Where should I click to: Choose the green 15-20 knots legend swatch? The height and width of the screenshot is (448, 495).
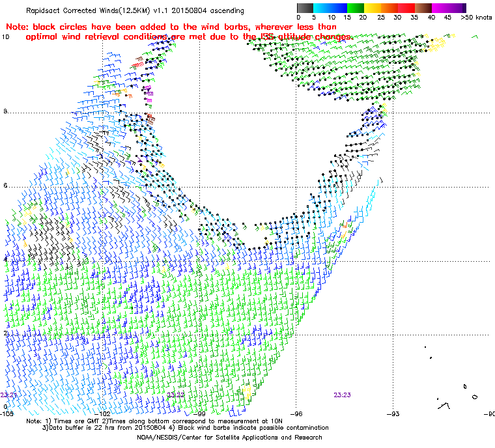coord(356,8)
